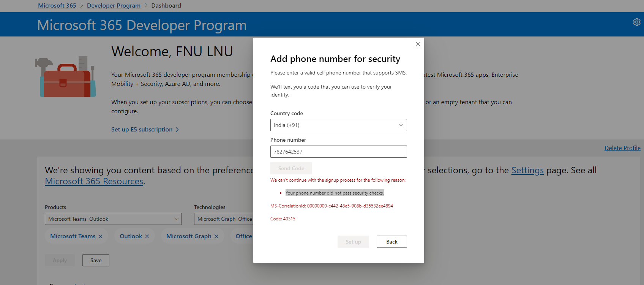Open the Delete Profile link
The height and width of the screenshot is (285, 644).
[622, 148]
